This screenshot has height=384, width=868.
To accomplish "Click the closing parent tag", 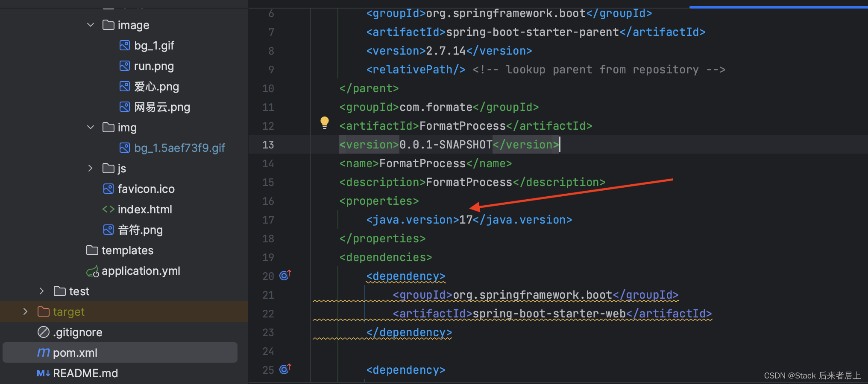I will click(369, 88).
